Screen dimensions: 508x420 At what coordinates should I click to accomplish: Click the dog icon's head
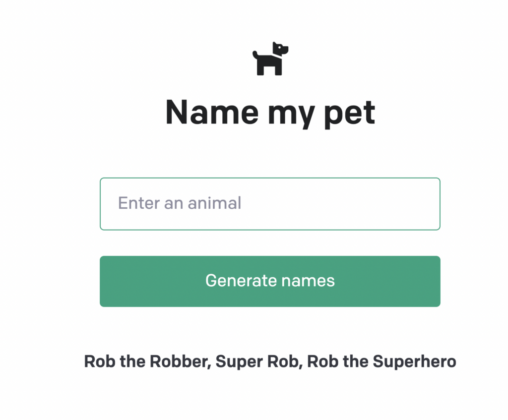[x=280, y=49]
